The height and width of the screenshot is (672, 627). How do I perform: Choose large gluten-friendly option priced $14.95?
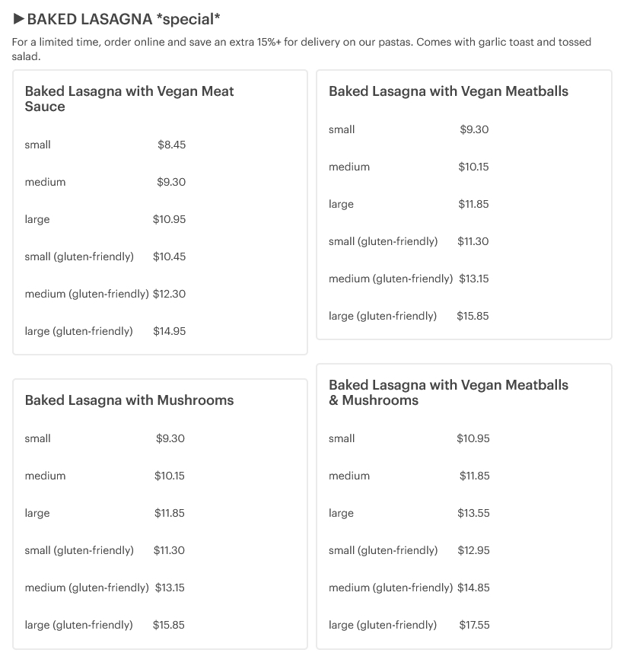tap(105, 331)
